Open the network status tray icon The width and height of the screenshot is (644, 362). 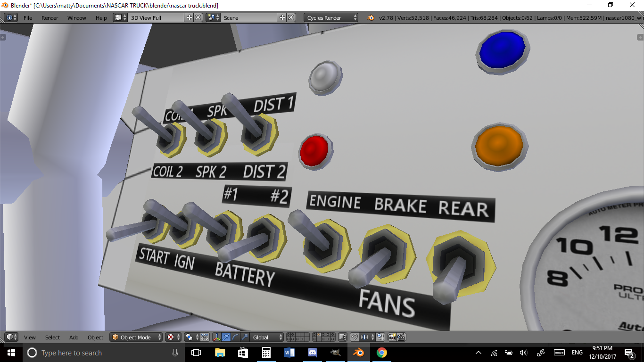click(494, 353)
